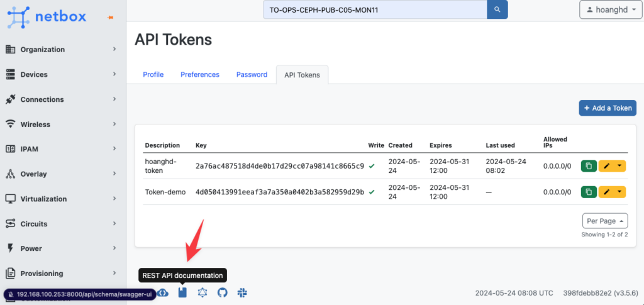Click the Power lightning bolt icon
644x305 pixels.
tap(10, 248)
